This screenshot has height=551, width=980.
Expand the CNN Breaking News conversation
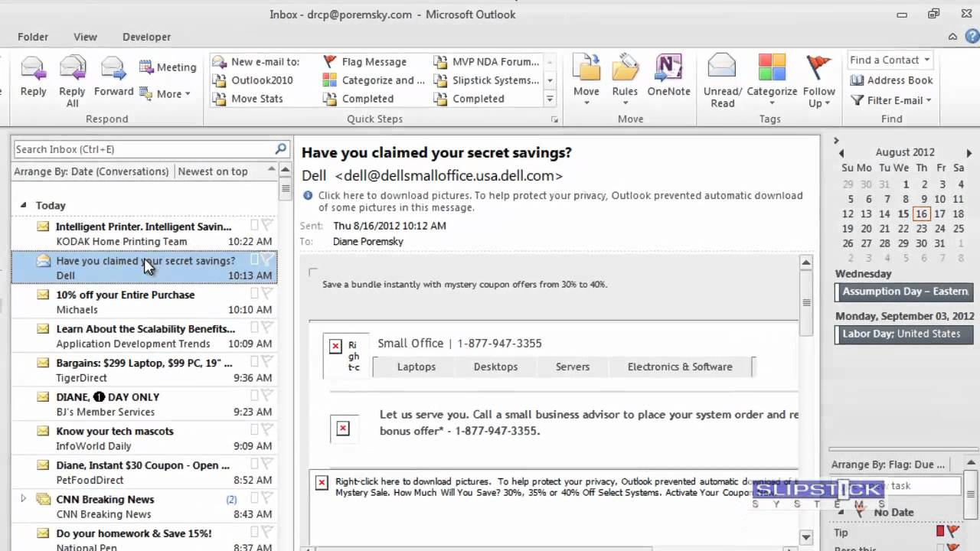point(23,498)
